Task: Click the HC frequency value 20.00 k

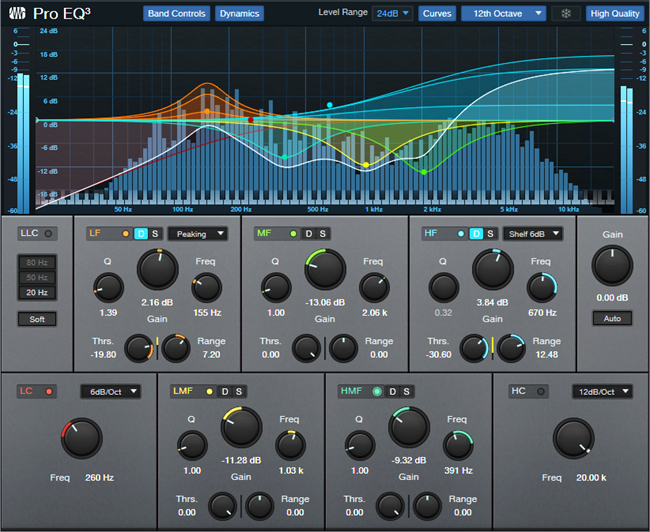Action: coord(591,478)
